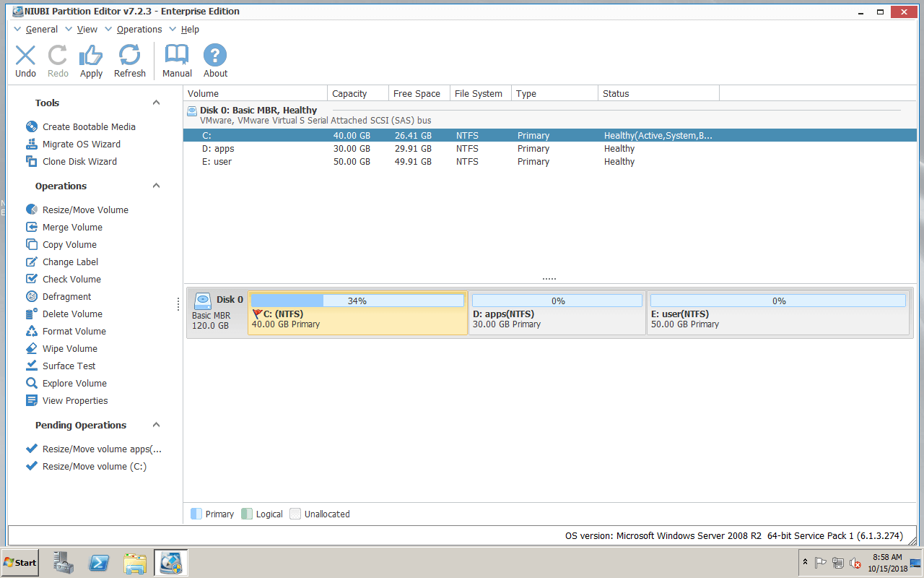This screenshot has height=578, width=924.
Task: Collapse the Pending Operations section chevron
Action: pos(156,425)
